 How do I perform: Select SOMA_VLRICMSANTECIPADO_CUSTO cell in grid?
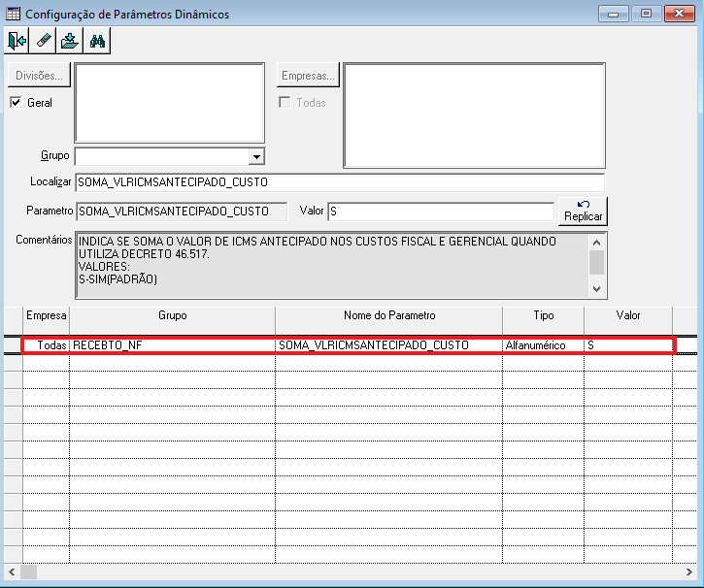[389, 344]
